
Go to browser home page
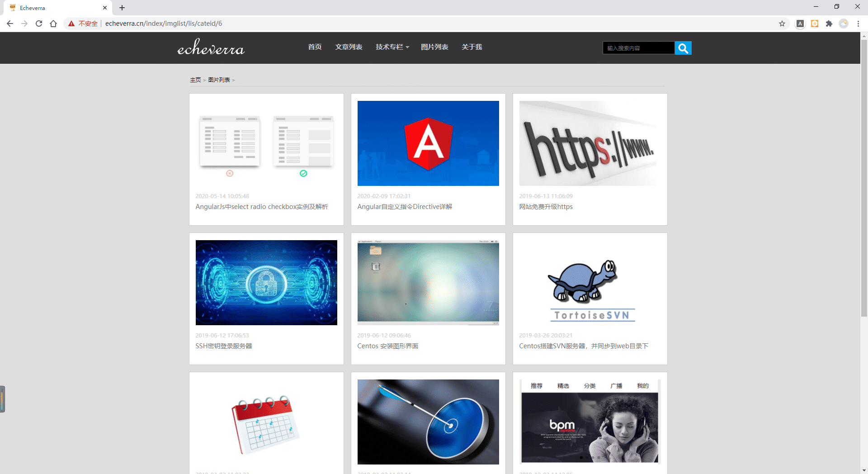click(53, 24)
